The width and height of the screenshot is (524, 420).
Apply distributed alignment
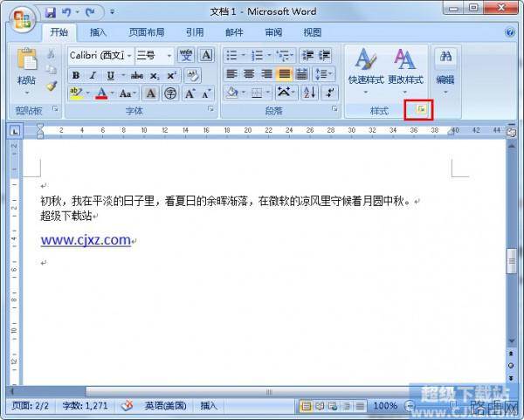click(x=302, y=74)
